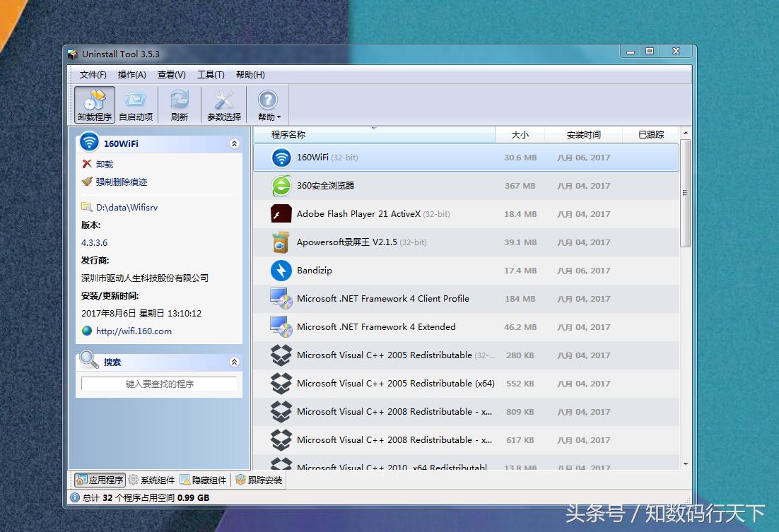Click the green 360安全浏览器 icon

point(280,185)
